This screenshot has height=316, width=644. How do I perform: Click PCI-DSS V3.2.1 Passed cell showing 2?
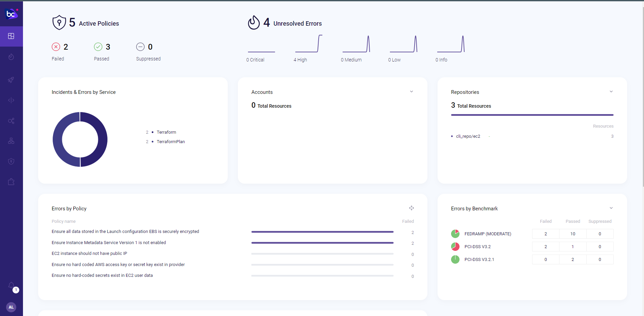(x=573, y=259)
